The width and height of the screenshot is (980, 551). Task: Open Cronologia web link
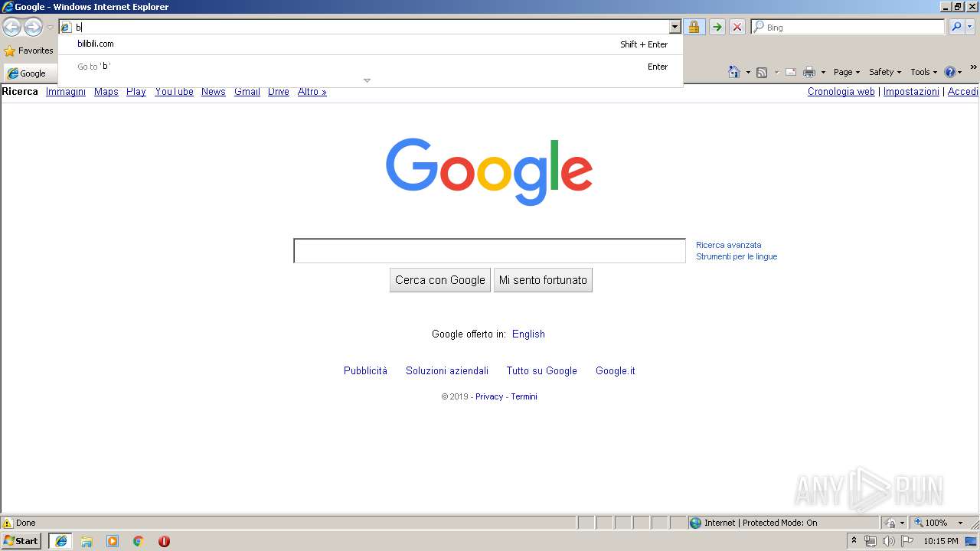(x=841, y=92)
